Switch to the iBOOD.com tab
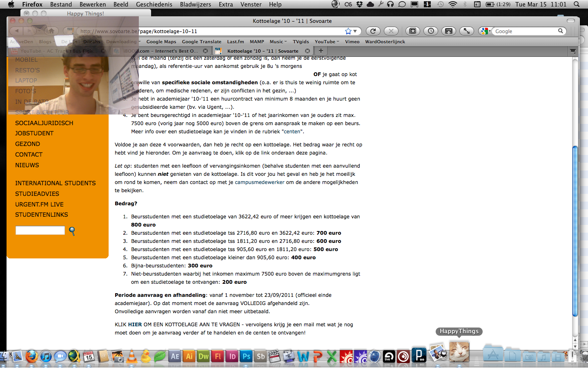This screenshot has width=588, height=368. [161, 51]
